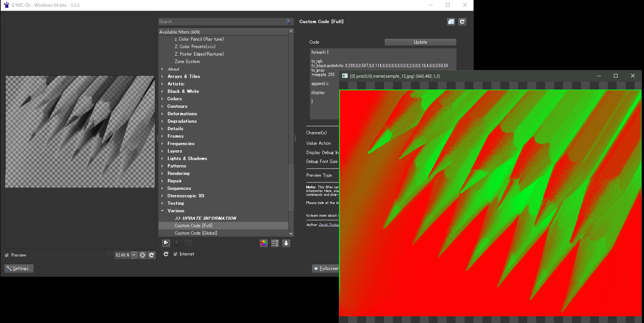Click the add fave bookmark icon

[166, 243]
